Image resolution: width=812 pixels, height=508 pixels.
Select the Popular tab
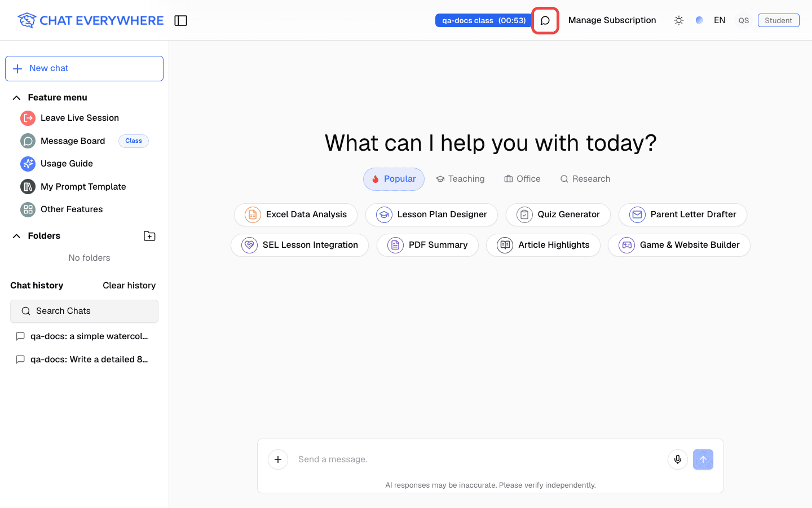tap(394, 179)
